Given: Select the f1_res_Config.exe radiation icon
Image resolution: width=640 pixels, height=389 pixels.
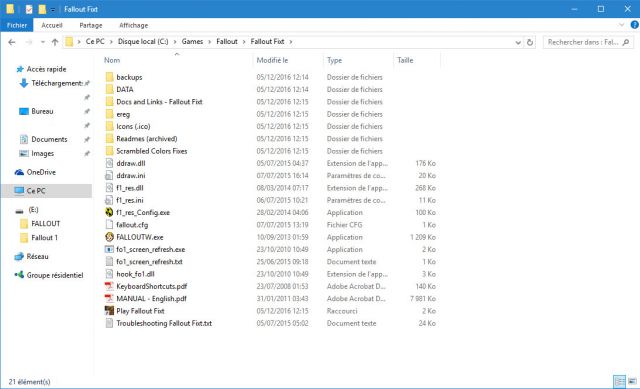Looking at the screenshot, I should pyautogui.click(x=109, y=212).
